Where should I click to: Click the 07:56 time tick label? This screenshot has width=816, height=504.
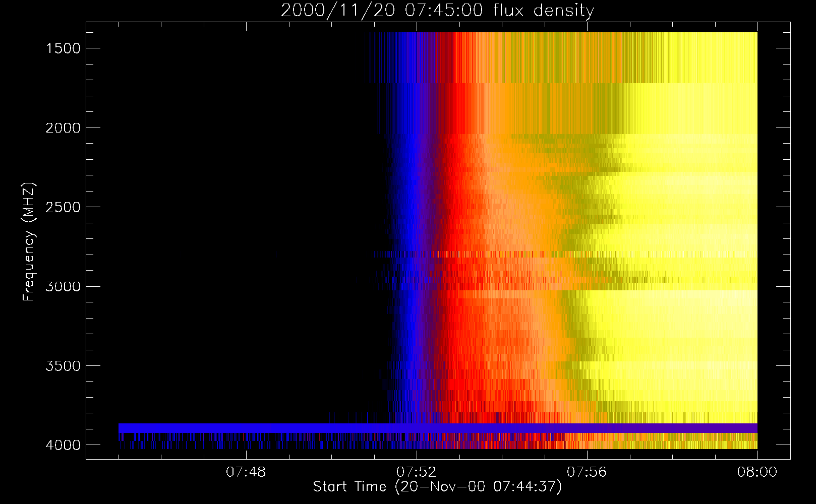point(587,472)
